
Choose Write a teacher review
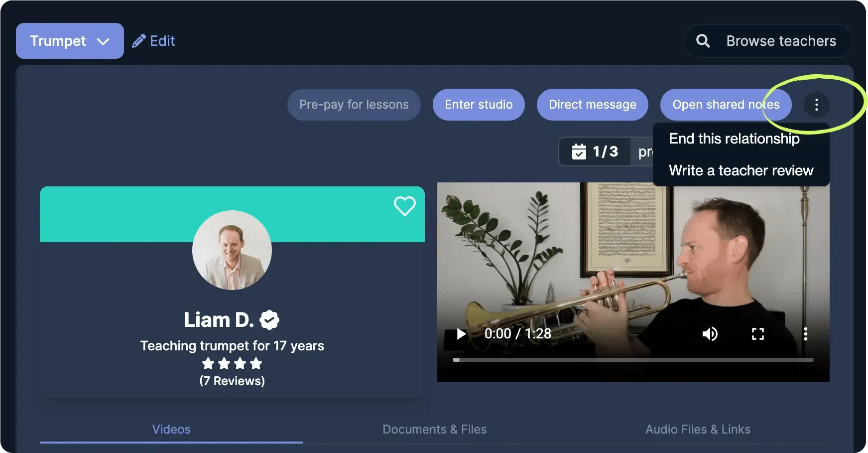click(x=741, y=170)
